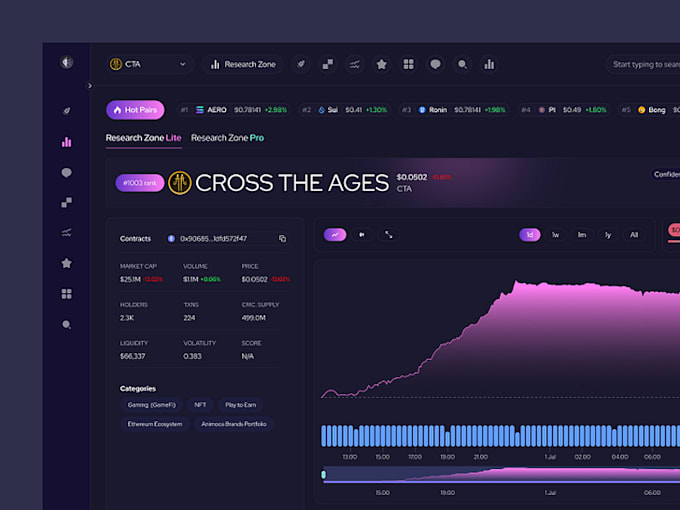Click the volatility value 0.383
680x510 pixels.
[192, 356]
